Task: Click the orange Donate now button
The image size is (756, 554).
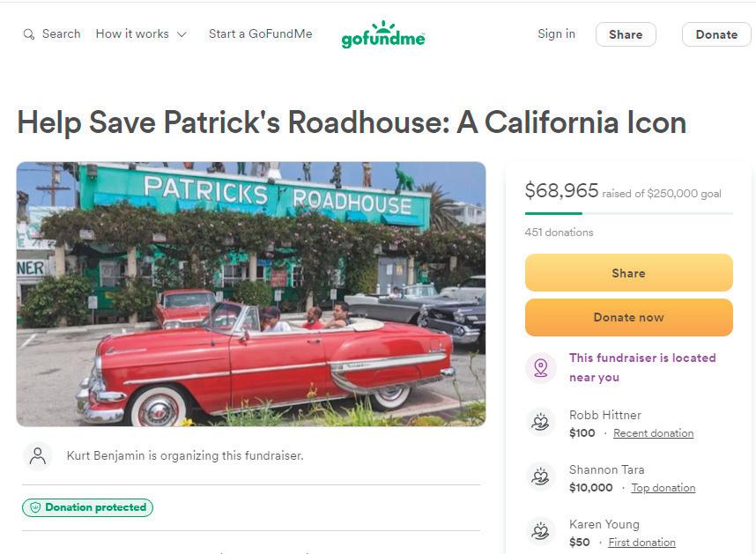Action: [628, 317]
